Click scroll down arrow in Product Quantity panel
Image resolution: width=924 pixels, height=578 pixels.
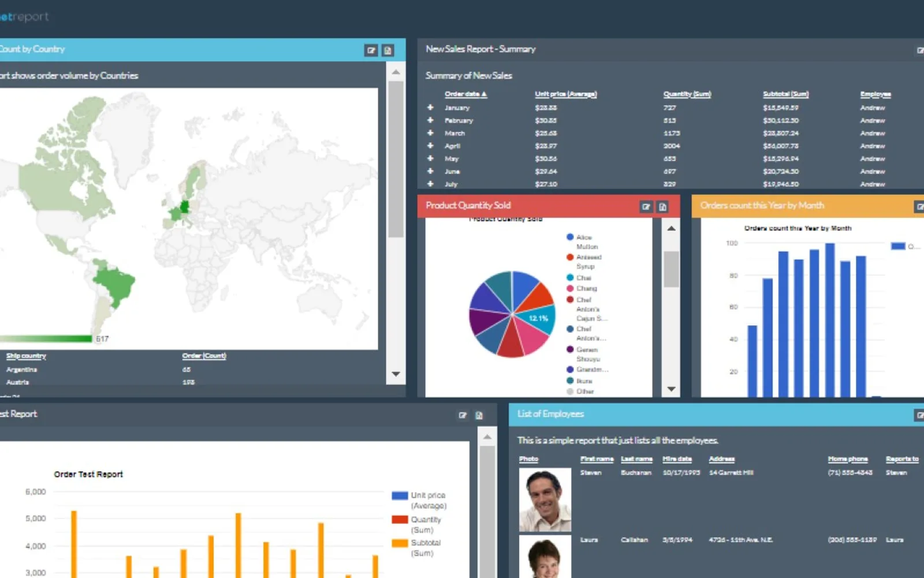tap(671, 389)
